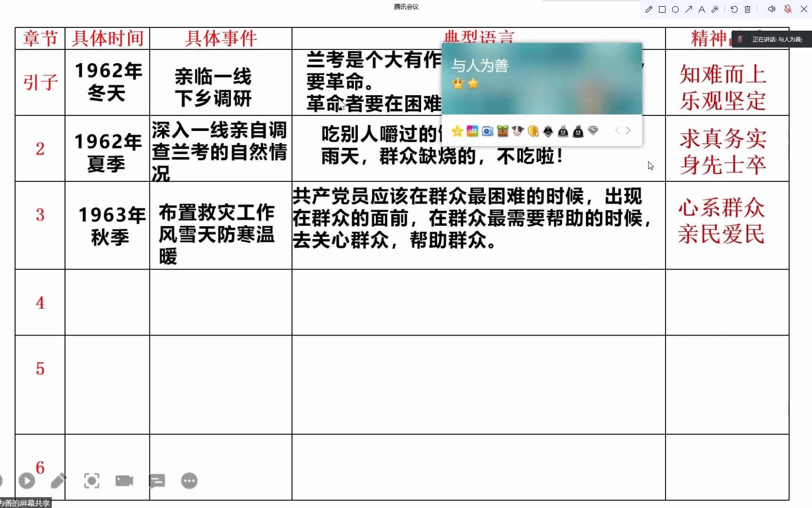This screenshot has height=508, width=812.
Task: Click the 章节 column header
Action: click(x=40, y=38)
